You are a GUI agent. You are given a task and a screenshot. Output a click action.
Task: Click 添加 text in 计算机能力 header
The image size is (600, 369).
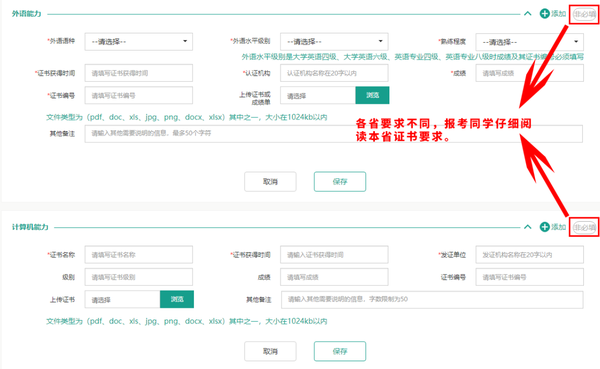coord(558,227)
